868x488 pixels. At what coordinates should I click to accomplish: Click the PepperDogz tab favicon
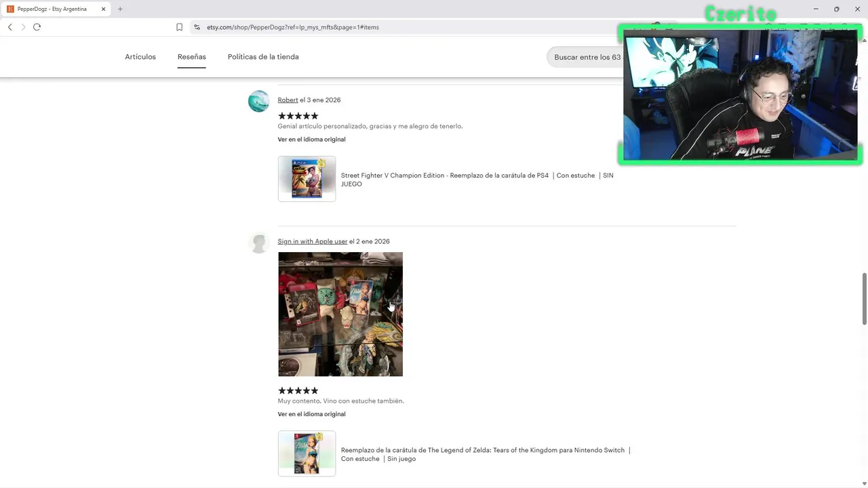10,9
